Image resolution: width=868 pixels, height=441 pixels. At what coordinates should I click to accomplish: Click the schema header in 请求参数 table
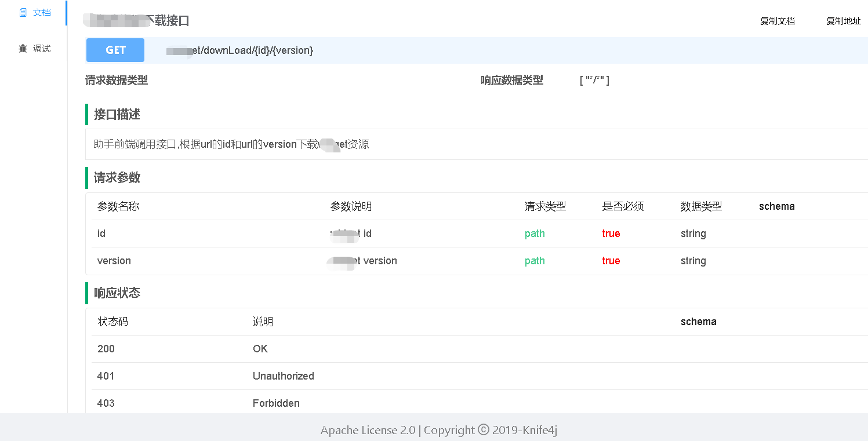click(777, 206)
